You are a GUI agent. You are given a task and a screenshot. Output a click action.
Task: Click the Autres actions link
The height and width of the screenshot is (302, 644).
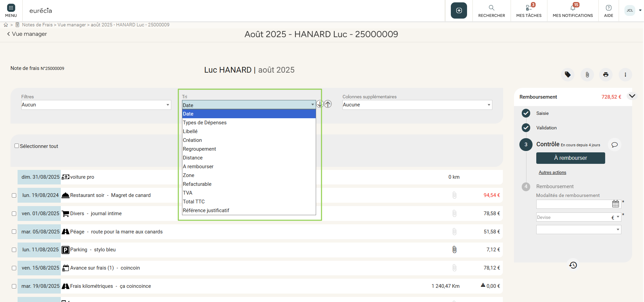[x=552, y=173]
